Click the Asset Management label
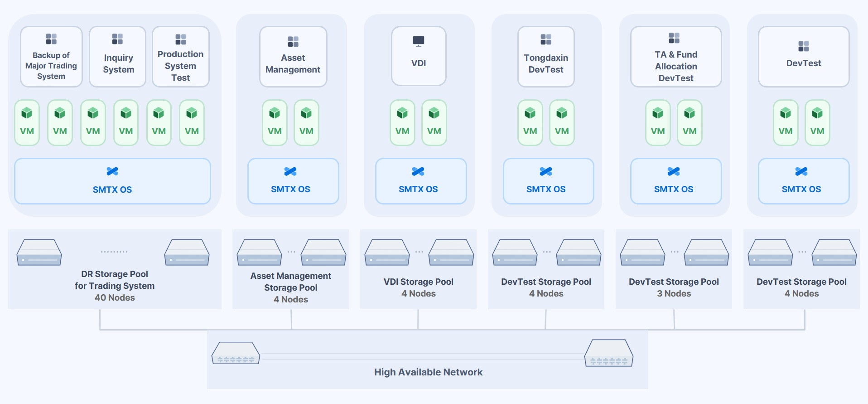 293,63
